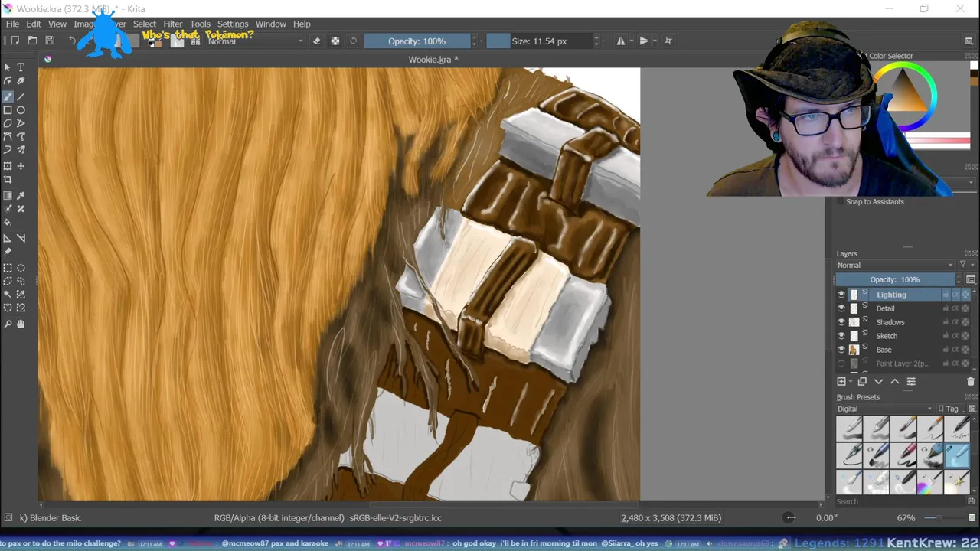Open the Help menu

point(302,24)
